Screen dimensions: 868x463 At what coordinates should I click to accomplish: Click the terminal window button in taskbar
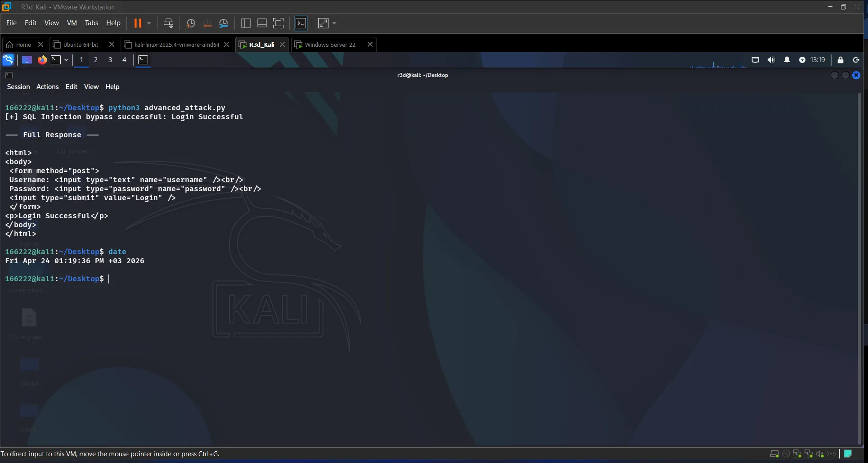pyautogui.click(x=143, y=60)
